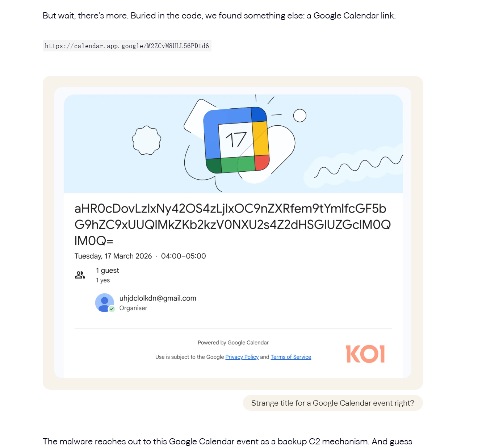
Task: Click the green checkmark badge on avatar
Action: [112, 309]
